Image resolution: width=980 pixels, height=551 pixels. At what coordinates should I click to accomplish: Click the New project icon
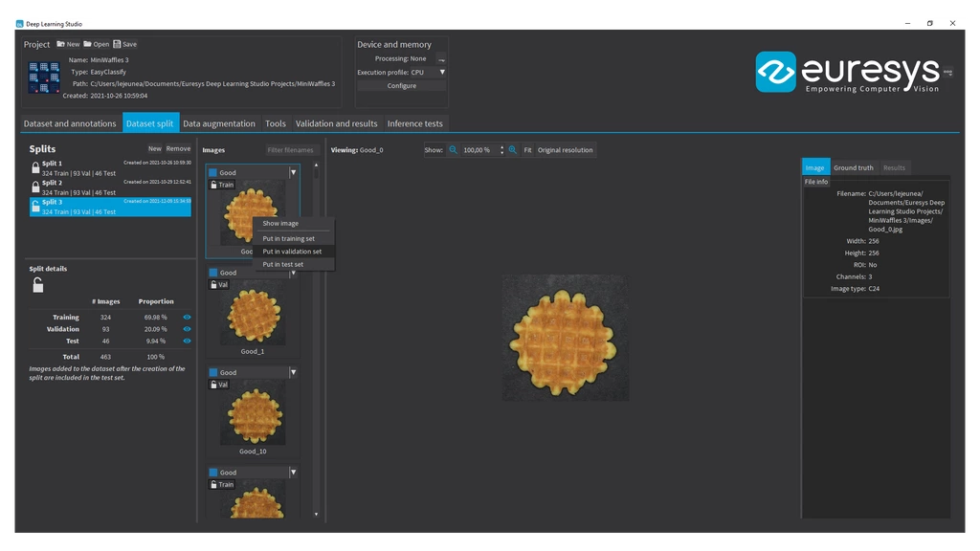61,44
